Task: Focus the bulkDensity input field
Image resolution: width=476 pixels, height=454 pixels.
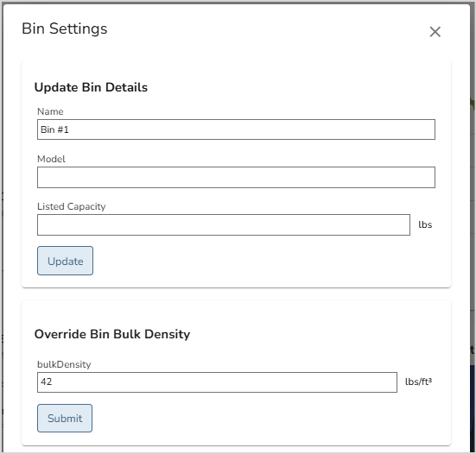Action: coord(217,382)
